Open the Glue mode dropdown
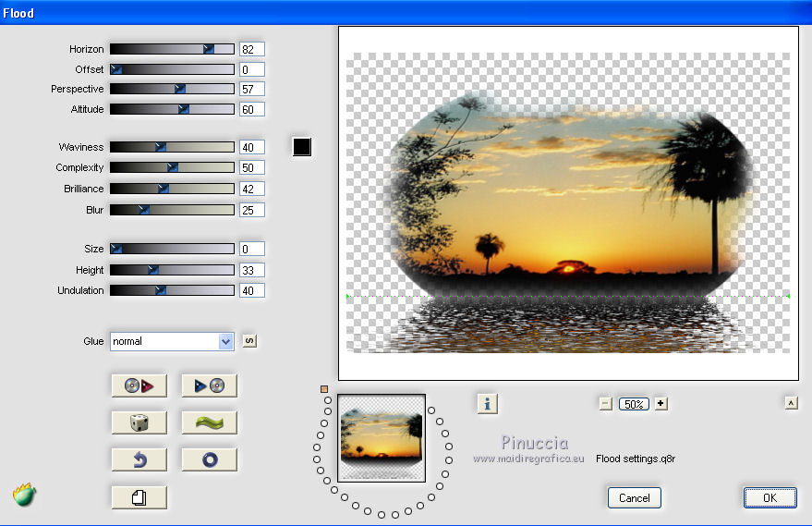This screenshot has height=526, width=812. (172, 341)
